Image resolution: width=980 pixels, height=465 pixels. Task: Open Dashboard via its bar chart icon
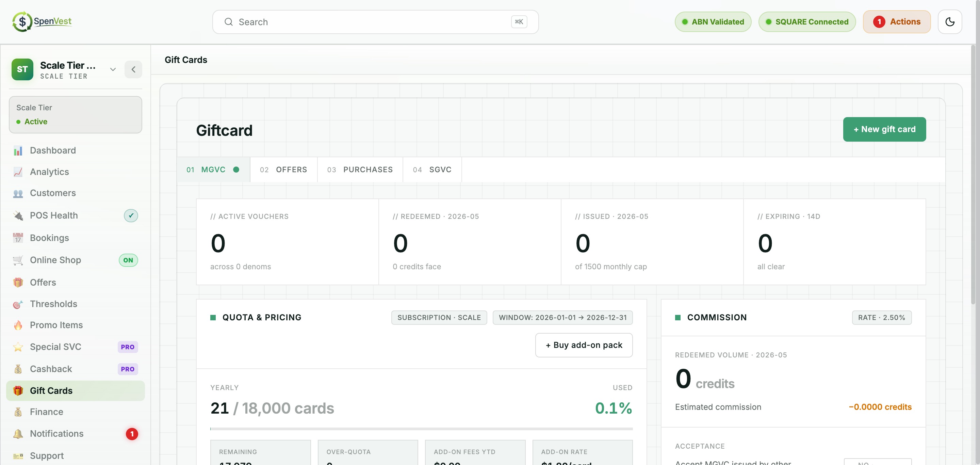pos(18,151)
